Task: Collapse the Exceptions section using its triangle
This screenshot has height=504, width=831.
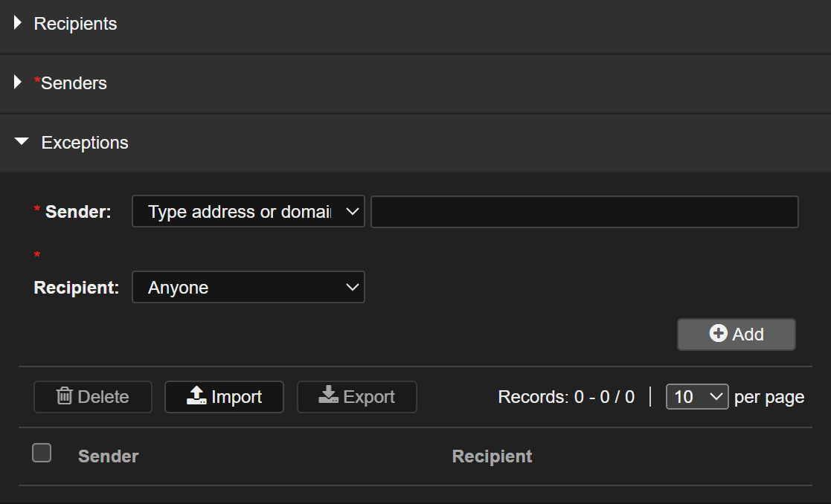Action: pyautogui.click(x=22, y=142)
